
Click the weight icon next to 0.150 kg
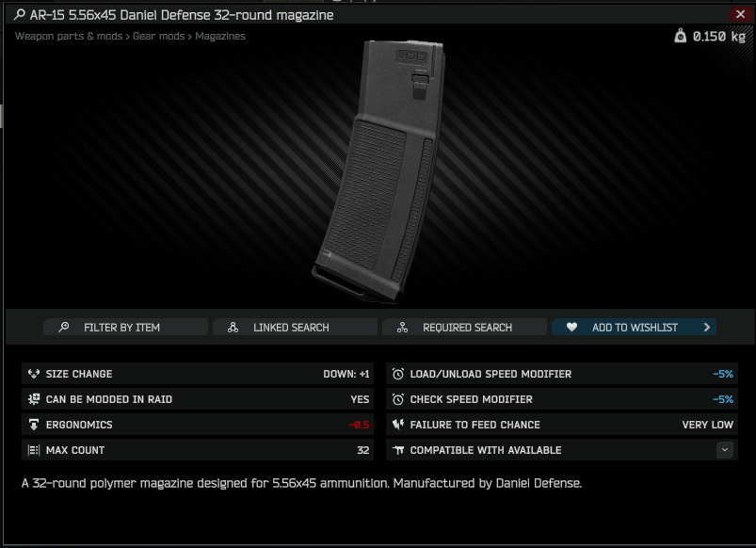(x=680, y=36)
